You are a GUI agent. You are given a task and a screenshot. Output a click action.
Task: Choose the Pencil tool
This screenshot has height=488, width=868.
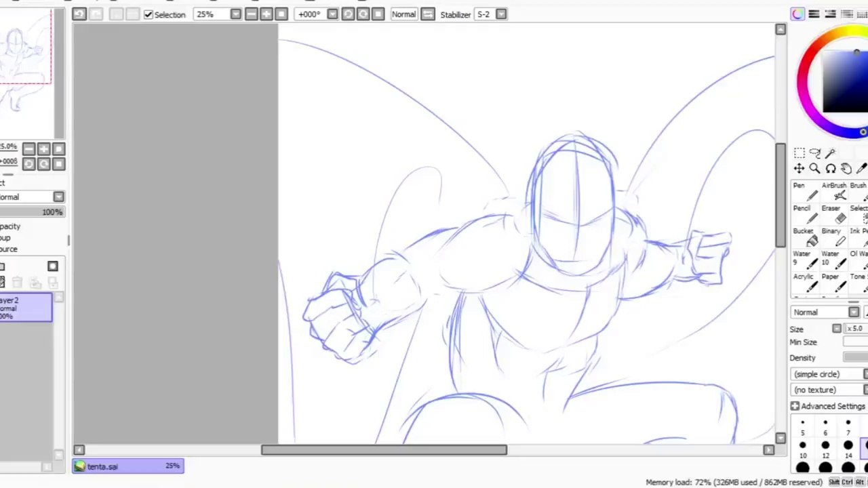coord(805,214)
